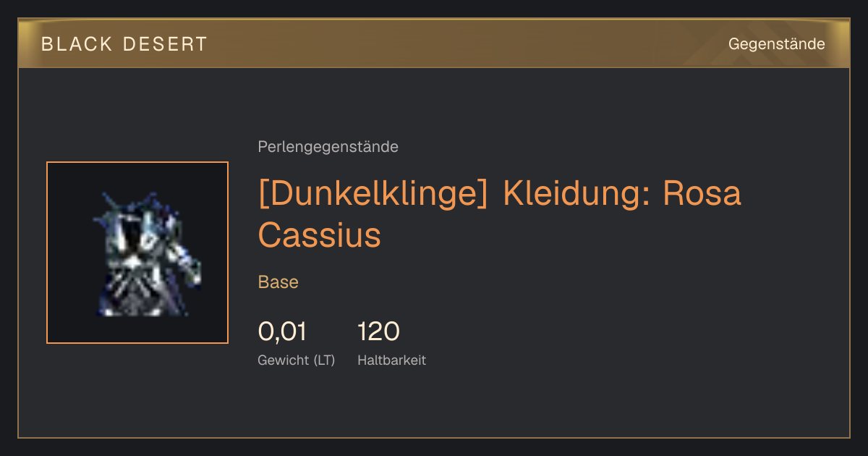This screenshot has width=868, height=456.
Task: Click the '[Dunkelklinge]' word in the title
Action: 373,194
